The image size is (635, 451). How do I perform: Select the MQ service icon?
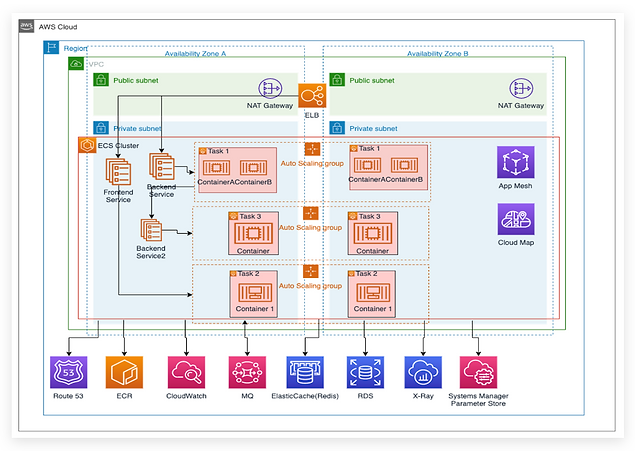coord(247,372)
